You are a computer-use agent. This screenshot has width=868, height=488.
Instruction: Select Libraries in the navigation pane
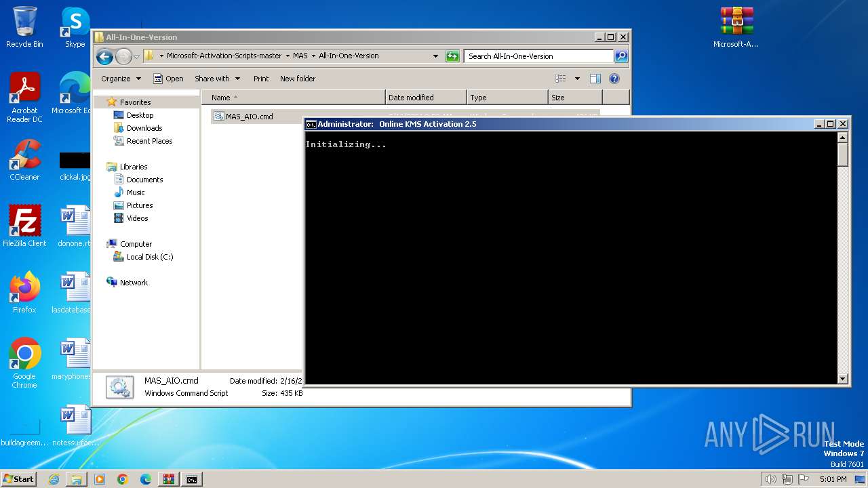click(134, 167)
